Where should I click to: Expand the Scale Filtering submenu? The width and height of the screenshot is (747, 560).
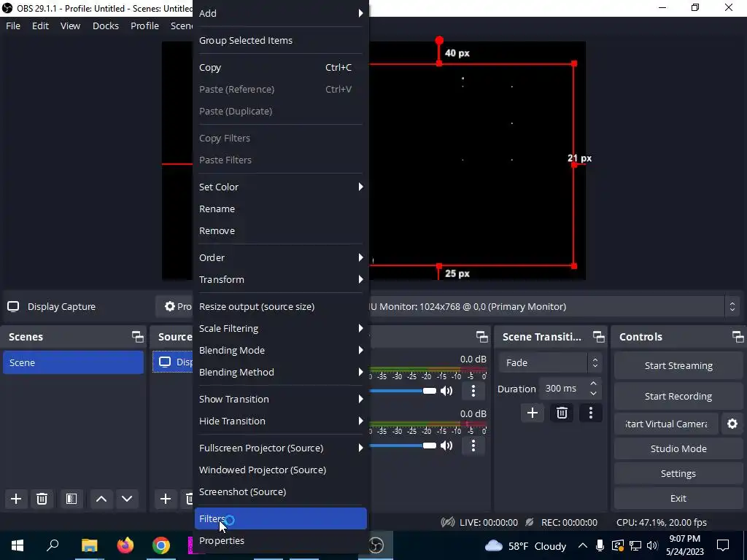[x=281, y=329]
